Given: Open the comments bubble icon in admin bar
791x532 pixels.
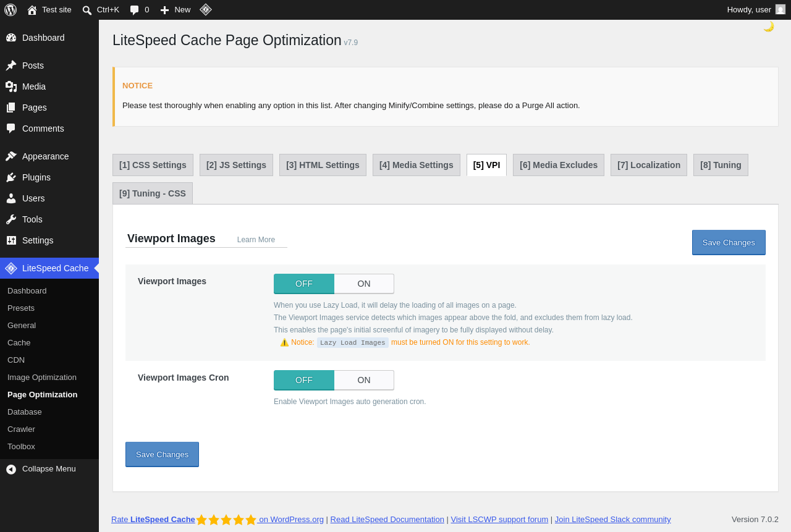Looking at the screenshot, I should [x=134, y=10].
